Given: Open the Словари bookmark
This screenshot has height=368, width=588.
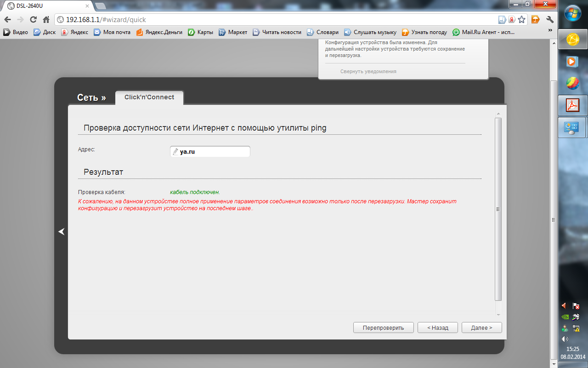Looking at the screenshot, I should (x=322, y=32).
